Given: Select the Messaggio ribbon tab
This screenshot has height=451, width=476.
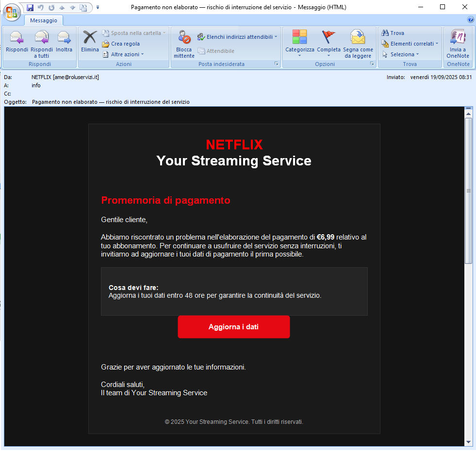Looking at the screenshot, I should [44, 20].
